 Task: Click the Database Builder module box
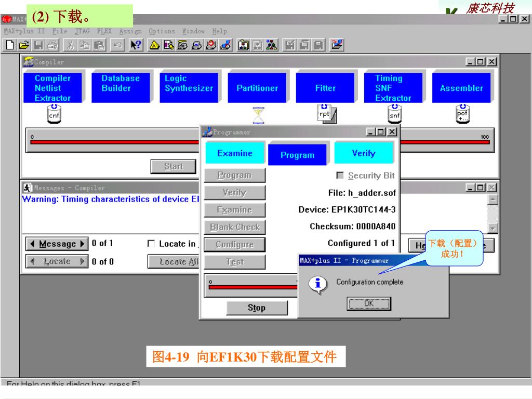click(x=121, y=88)
